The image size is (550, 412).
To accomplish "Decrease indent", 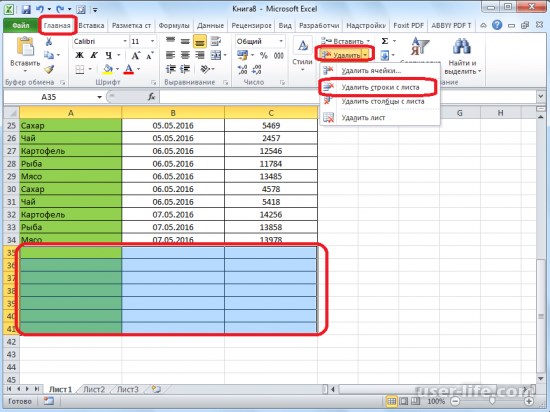I will pyautogui.click(x=171, y=69).
